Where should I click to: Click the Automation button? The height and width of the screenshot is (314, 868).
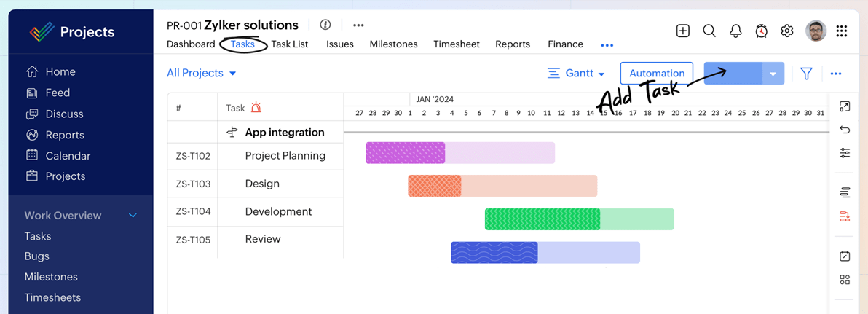657,74
